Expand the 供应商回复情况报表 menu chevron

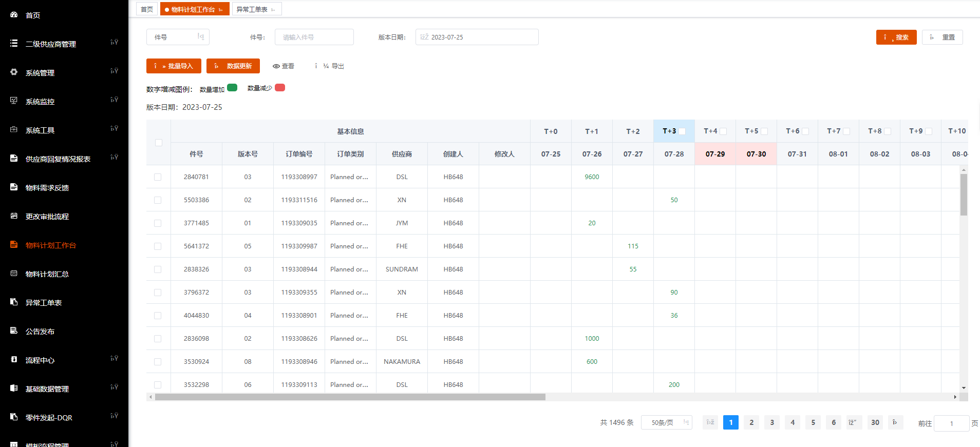coord(114,158)
